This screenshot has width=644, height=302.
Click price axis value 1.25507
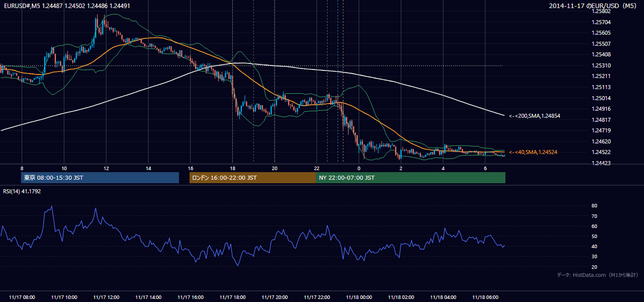[602, 44]
